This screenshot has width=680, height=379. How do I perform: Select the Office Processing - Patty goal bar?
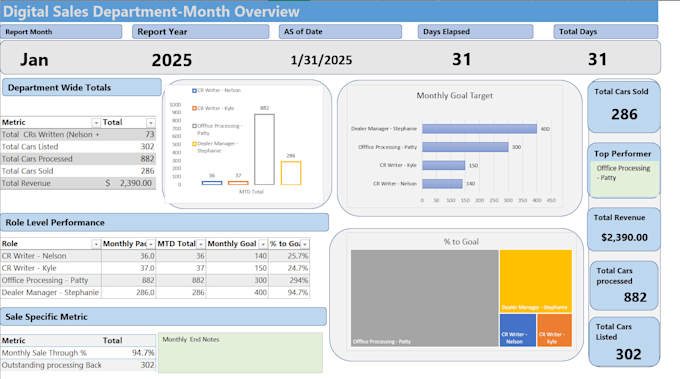point(465,147)
